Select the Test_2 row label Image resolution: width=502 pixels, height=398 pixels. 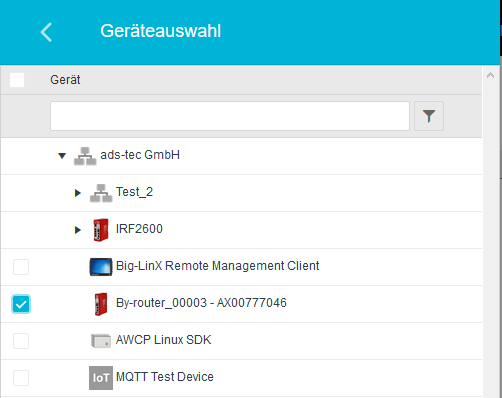(x=134, y=192)
